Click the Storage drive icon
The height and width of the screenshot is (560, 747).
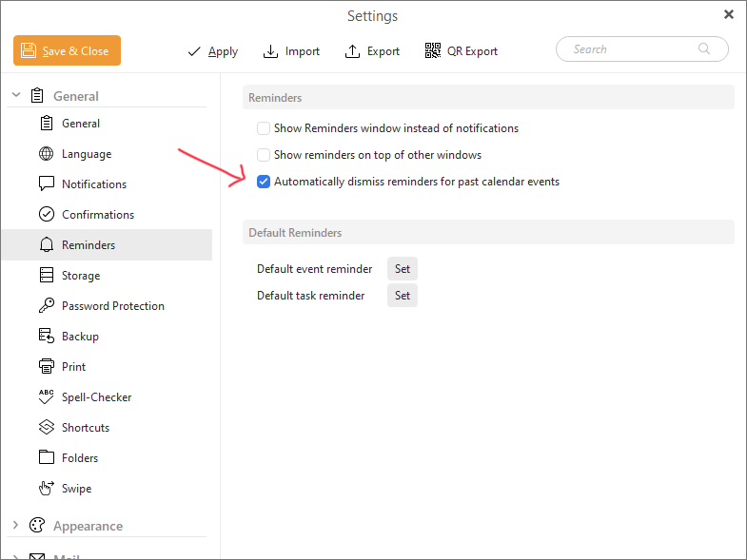point(46,276)
